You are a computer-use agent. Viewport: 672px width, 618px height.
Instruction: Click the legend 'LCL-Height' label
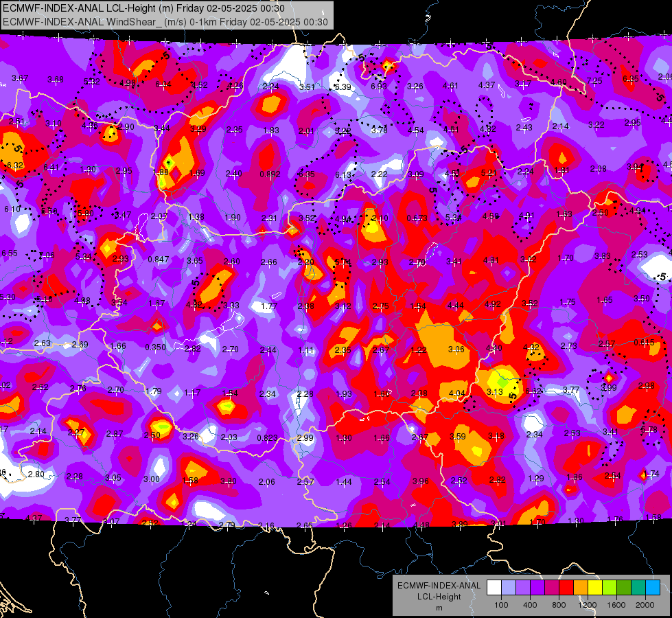point(439,597)
